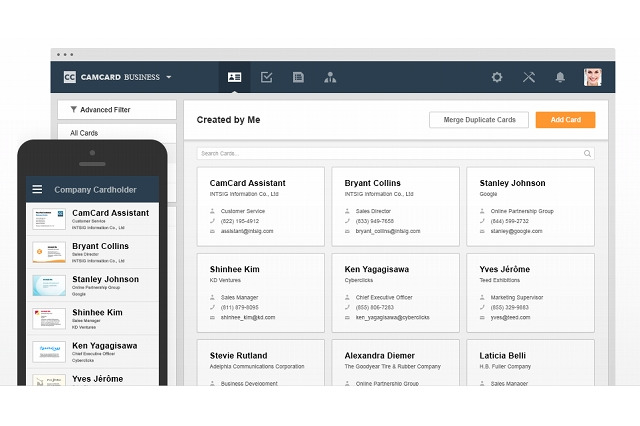
Task: Click mail icon on Shinhee Kim card
Action: 212,317
